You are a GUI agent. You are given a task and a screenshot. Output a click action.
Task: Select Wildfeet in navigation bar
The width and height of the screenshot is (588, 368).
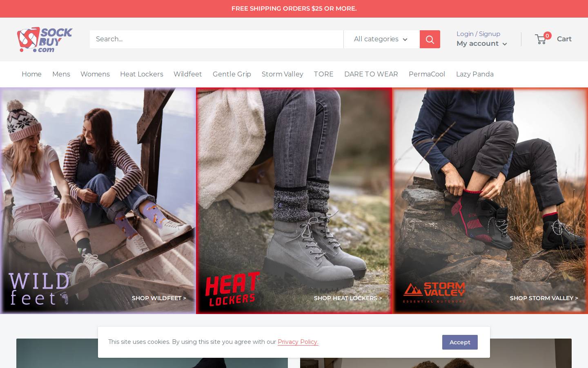point(188,74)
